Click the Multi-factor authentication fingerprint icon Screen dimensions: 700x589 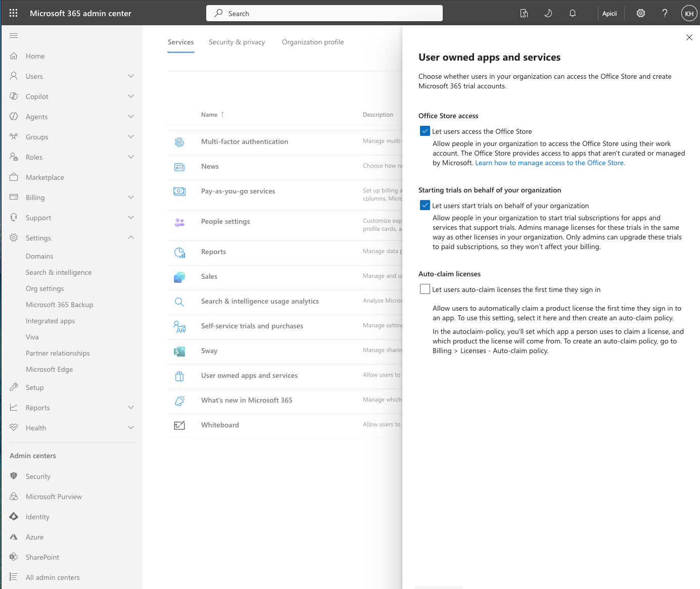click(x=179, y=142)
